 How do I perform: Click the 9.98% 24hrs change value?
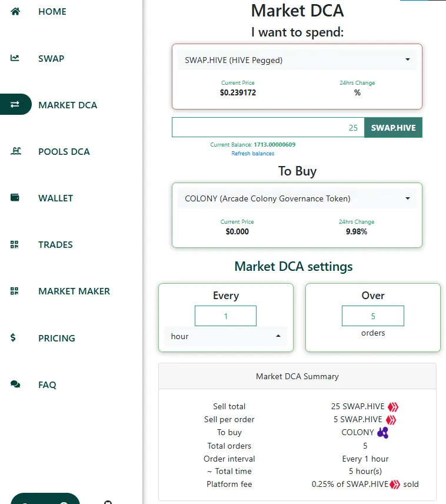coord(357,231)
